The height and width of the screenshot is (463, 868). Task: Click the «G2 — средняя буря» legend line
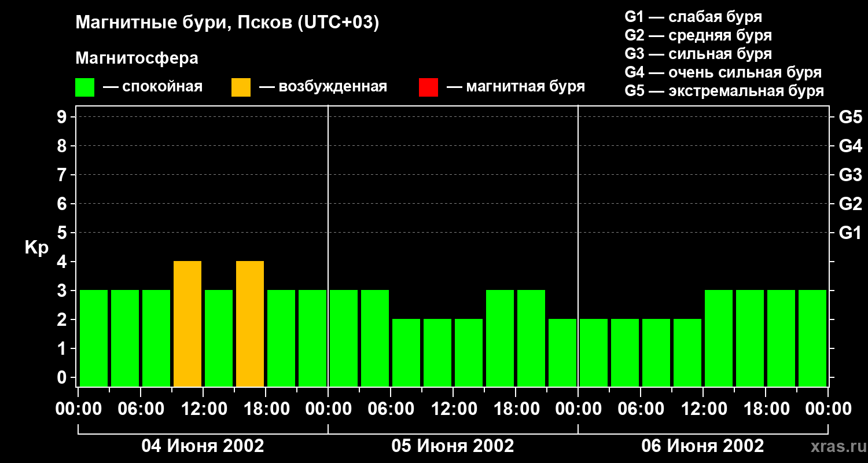[698, 35]
